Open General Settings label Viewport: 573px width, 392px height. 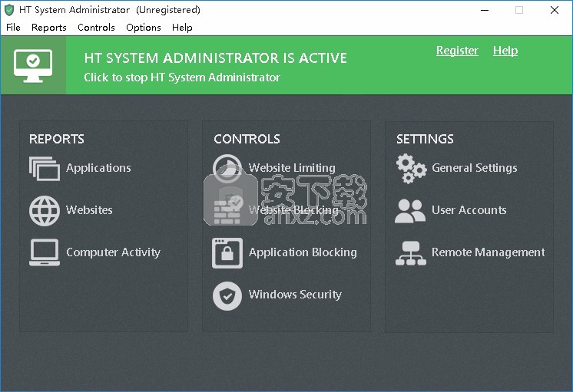pos(475,168)
